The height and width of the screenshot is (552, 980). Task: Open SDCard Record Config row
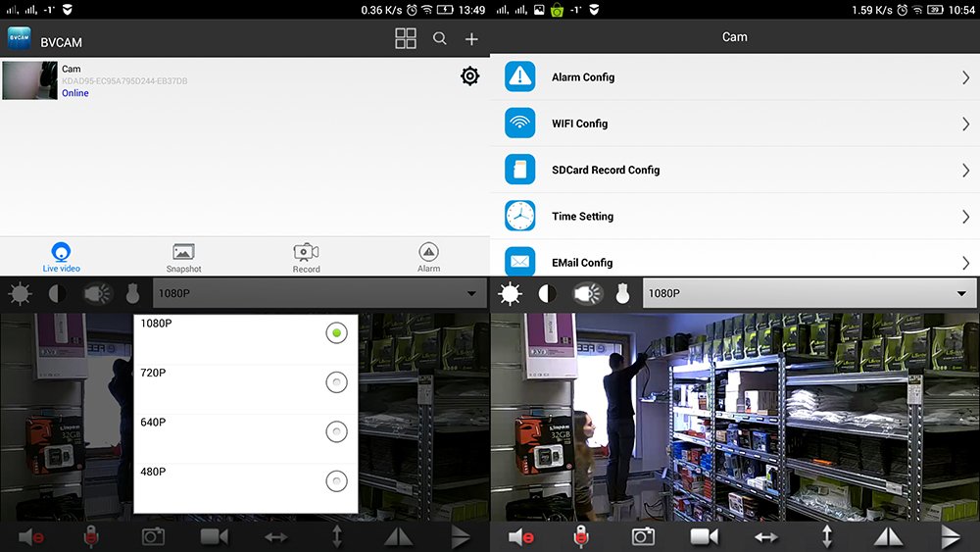coord(735,170)
